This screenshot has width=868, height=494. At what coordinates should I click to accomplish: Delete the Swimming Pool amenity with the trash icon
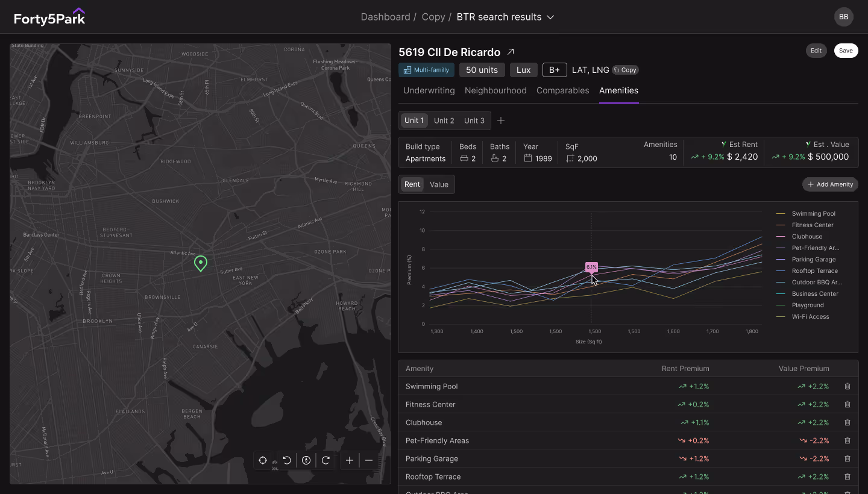click(x=848, y=386)
